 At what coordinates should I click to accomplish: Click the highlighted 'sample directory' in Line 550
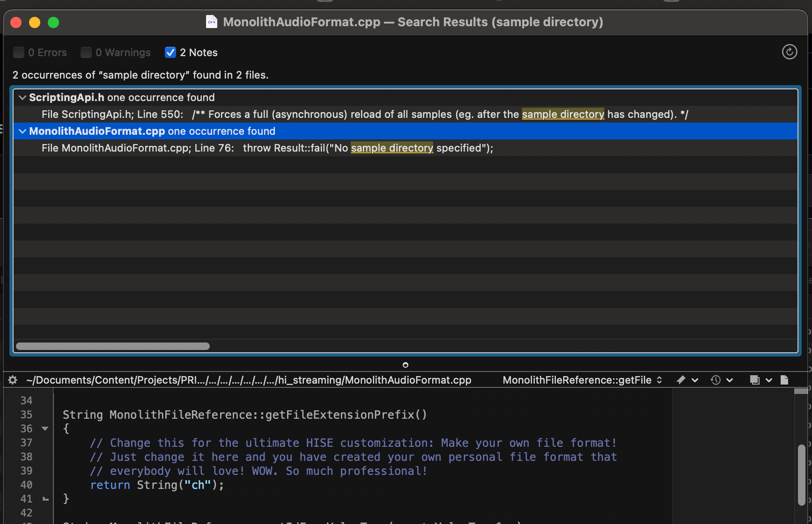pos(563,114)
